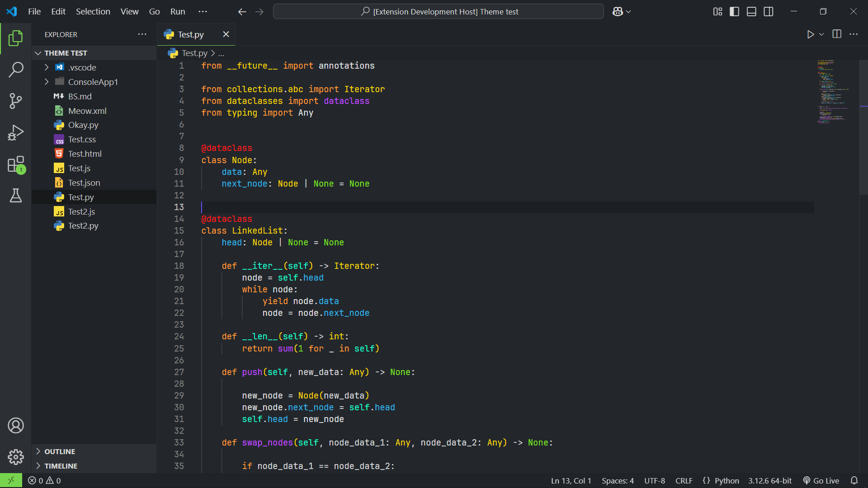Click the Run Python File play button
This screenshot has width=868, height=488.
point(810,34)
